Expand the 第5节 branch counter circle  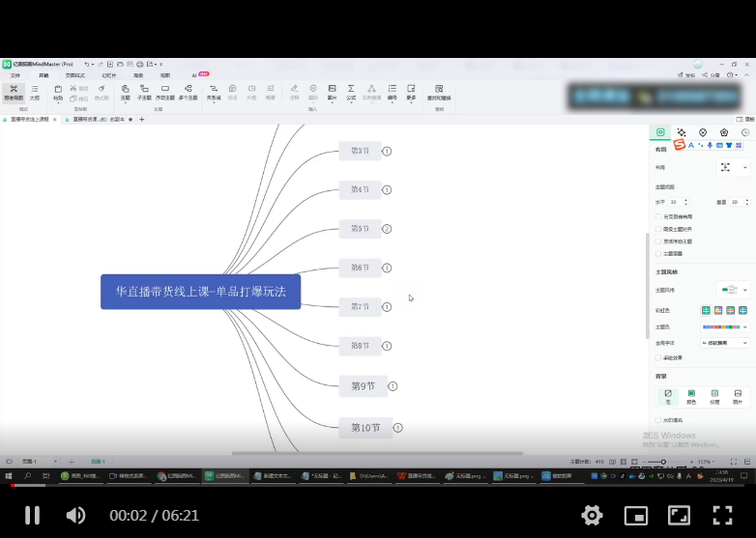pyautogui.click(x=387, y=229)
